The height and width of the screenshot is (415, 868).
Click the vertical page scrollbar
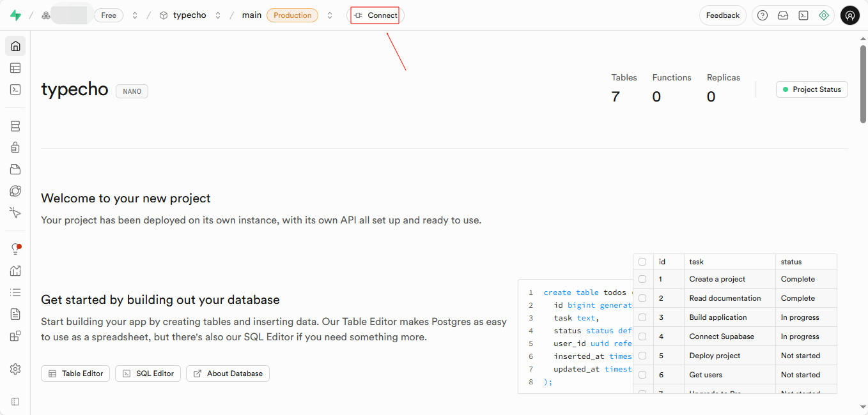[x=863, y=83]
